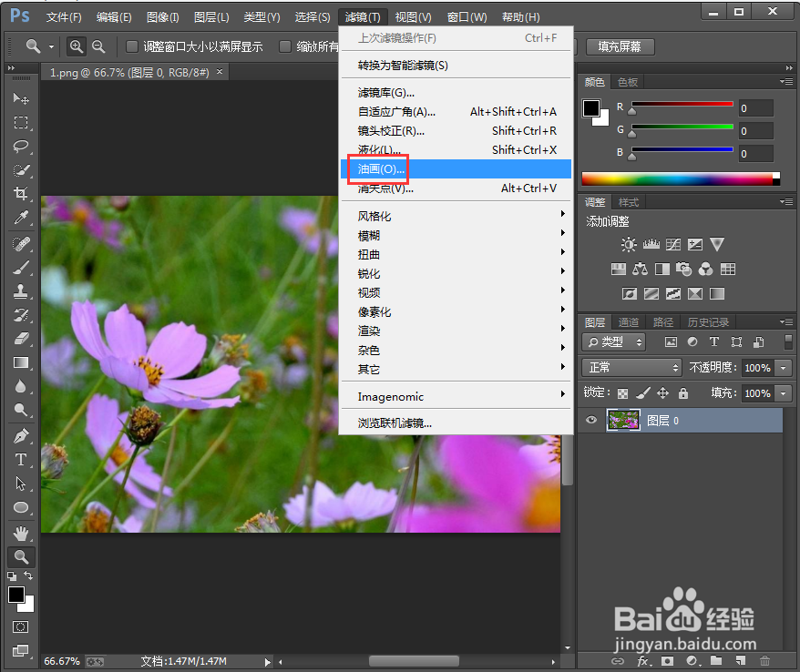Select the Rectangular Marquee tool
Image resolution: width=800 pixels, height=672 pixels.
tap(21, 122)
